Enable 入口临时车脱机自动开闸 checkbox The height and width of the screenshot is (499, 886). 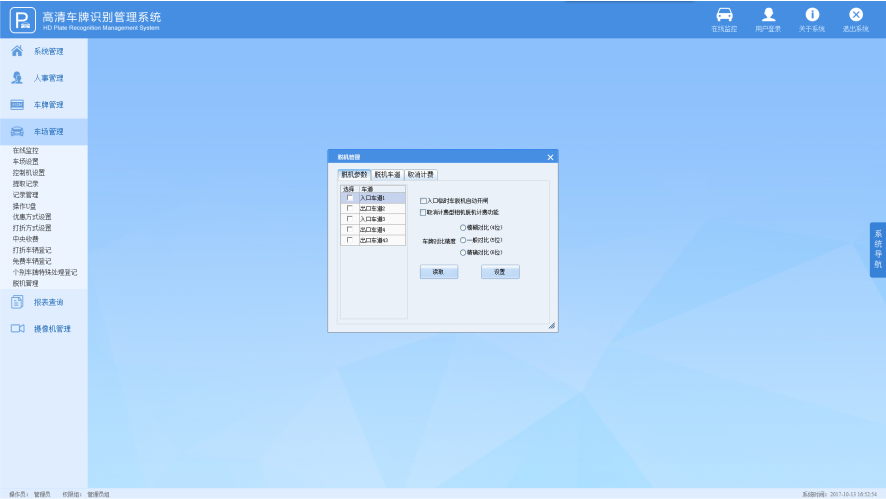423,201
